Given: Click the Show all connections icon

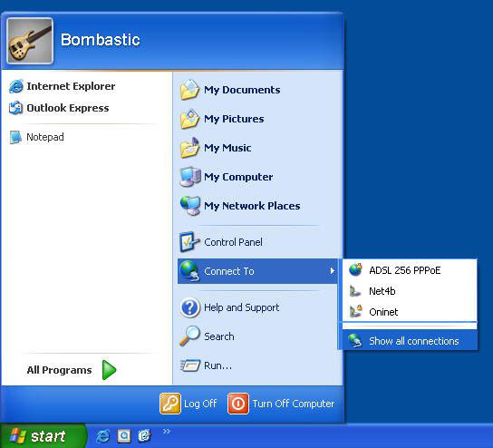Looking at the screenshot, I should (x=355, y=341).
